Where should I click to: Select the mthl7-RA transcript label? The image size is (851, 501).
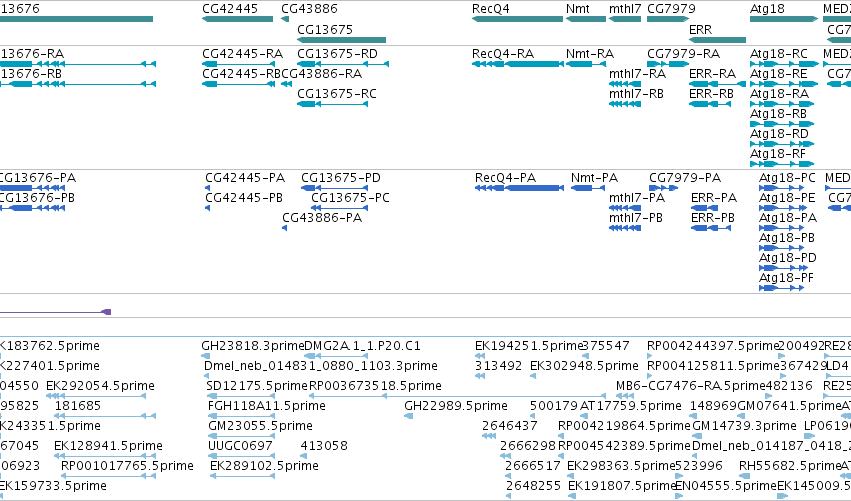pyautogui.click(x=637, y=74)
